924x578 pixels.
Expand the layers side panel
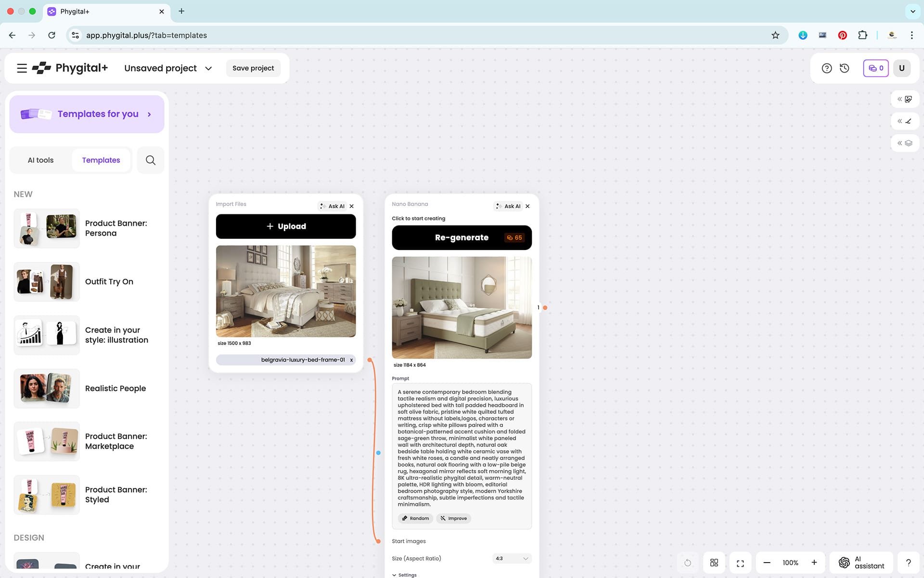tap(905, 143)
